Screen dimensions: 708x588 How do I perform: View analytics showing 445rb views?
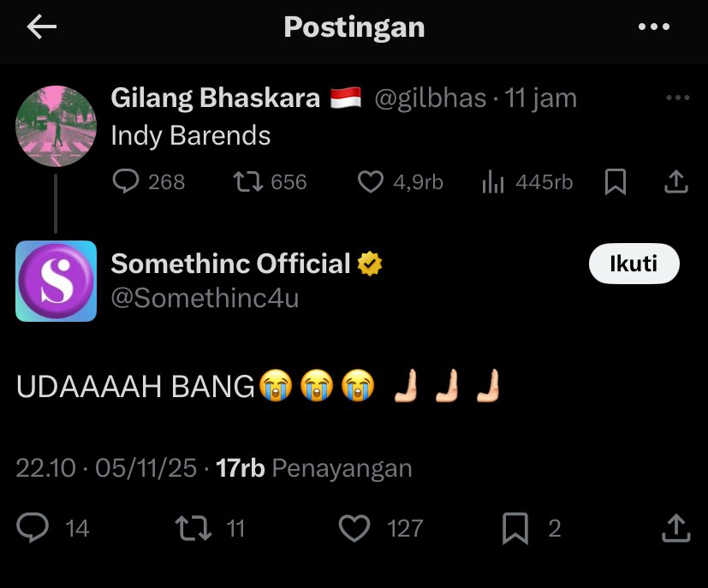[x=494, y=181]
